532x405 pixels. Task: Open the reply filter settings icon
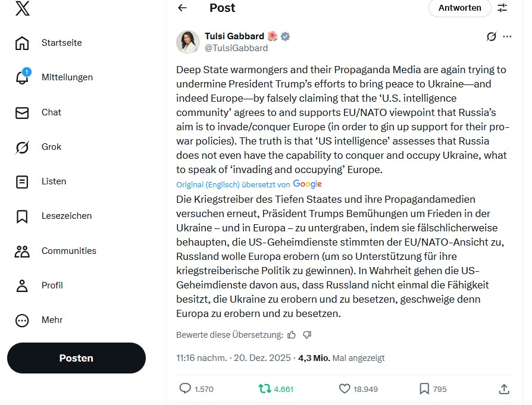[x=503, y=8]
